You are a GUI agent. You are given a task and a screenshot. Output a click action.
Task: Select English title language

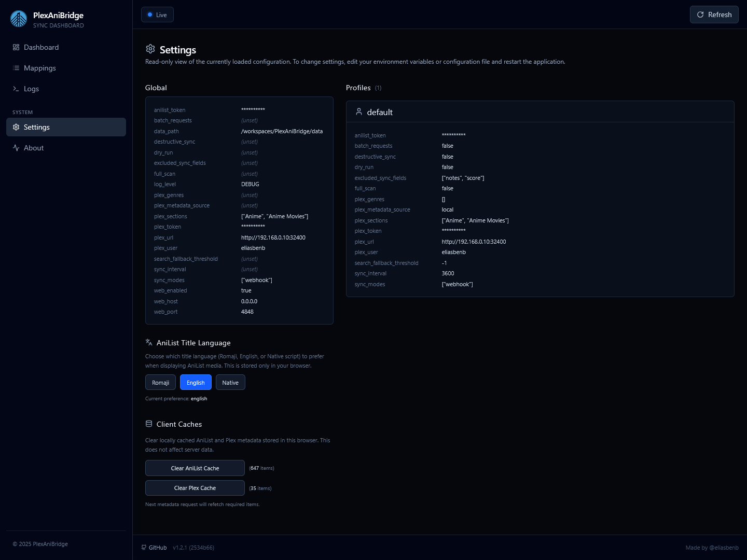click(196, 382)
